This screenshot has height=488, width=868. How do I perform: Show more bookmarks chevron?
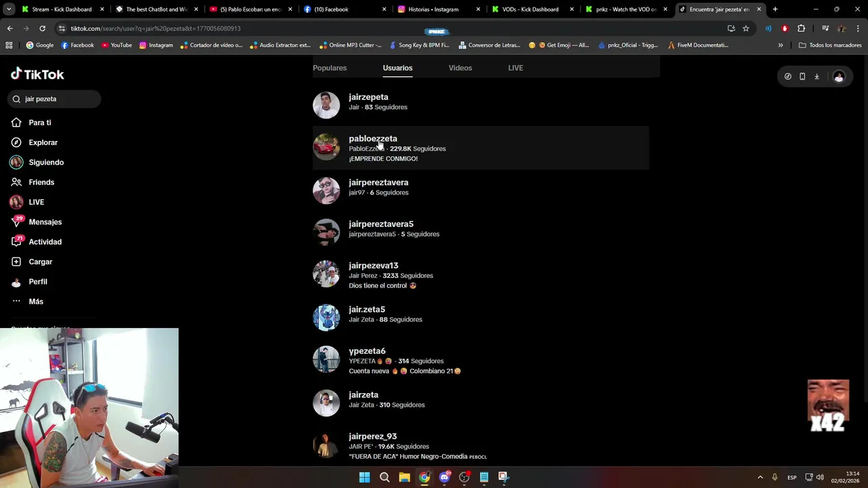[781, 45]
